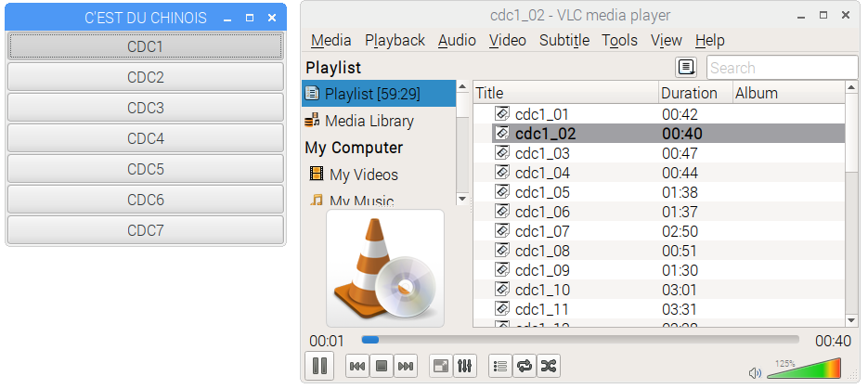
Task: Click CDC1 button in C'EST DU CHINOIS
Action: (146, 46)
